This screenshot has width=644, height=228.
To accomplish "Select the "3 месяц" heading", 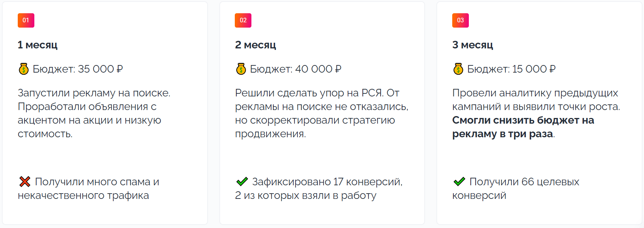I will click(x=473, y=45).
